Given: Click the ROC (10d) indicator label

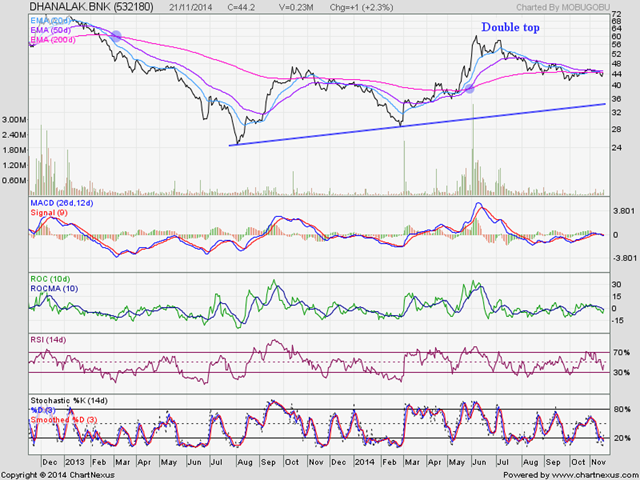Looking at the screenshot, I should coord(50,279).
